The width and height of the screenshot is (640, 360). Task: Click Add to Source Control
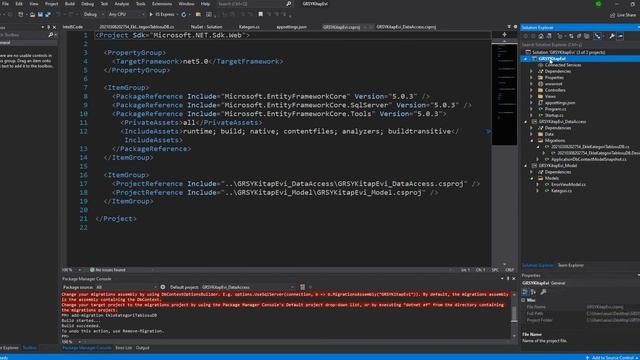[x=612, y=358]
